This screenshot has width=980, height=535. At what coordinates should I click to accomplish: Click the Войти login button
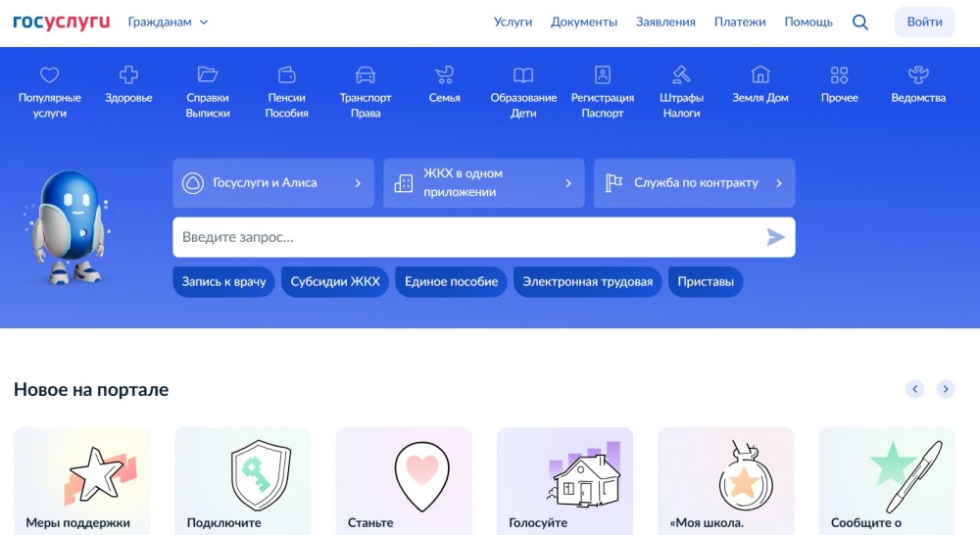[924, 23]
